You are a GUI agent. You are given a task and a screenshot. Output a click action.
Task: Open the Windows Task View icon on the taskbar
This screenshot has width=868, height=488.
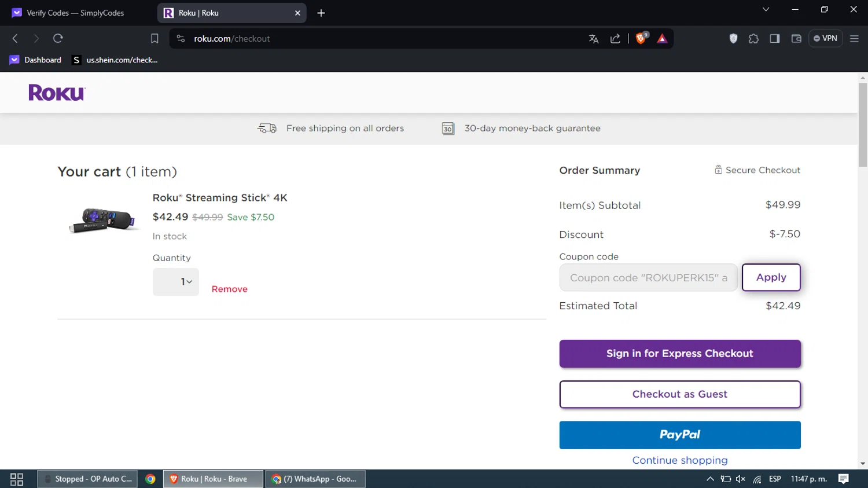click(x=17, y=479)
